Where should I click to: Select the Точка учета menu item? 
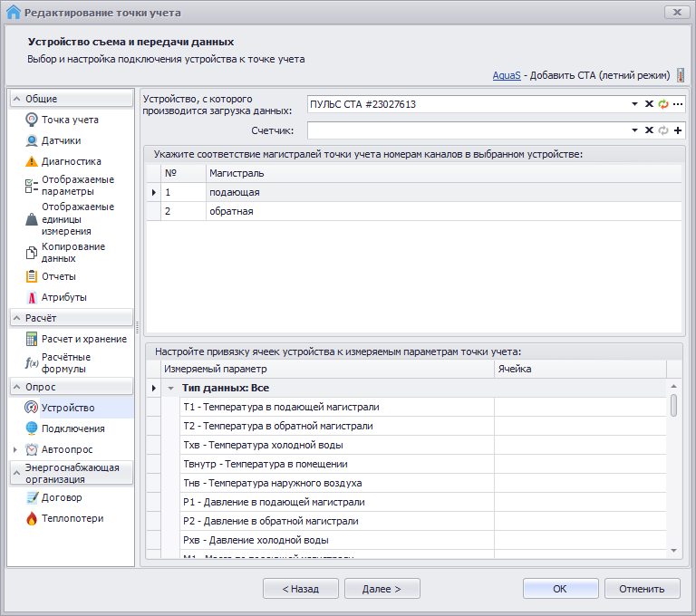(70, 120)
